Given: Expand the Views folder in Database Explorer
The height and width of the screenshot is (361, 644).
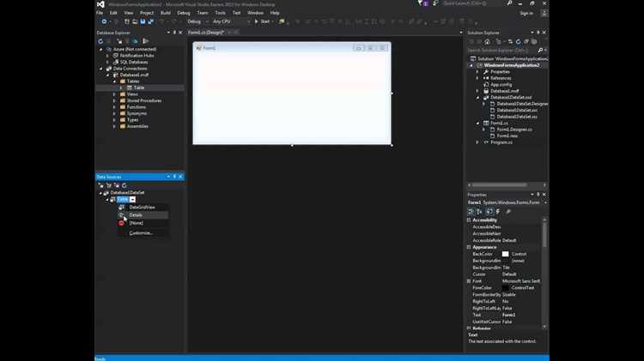Looking at the screenshot, I should [114, 94].
